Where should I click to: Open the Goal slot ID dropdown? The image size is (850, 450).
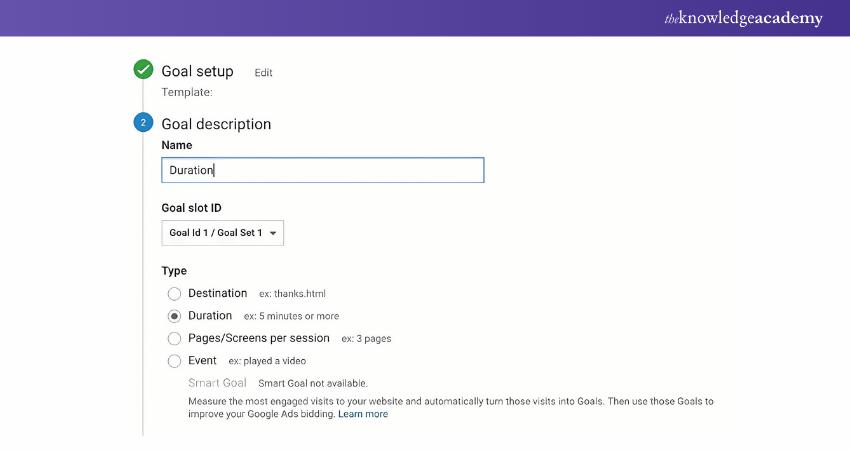[222, 233]
